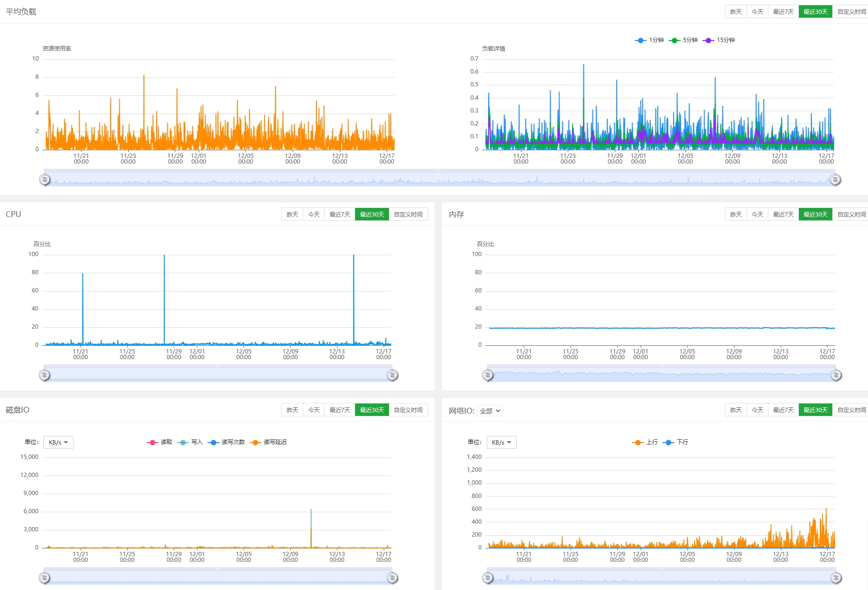Toggle the 15分钟 legend series
This screenshot has height=590, width=868.
(x=719, y=40)
